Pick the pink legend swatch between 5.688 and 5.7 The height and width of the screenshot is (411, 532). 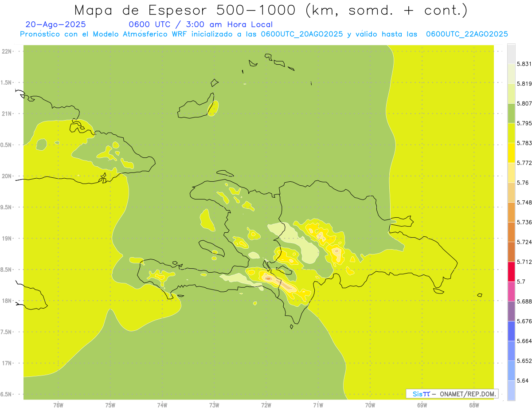pos(511,291)
